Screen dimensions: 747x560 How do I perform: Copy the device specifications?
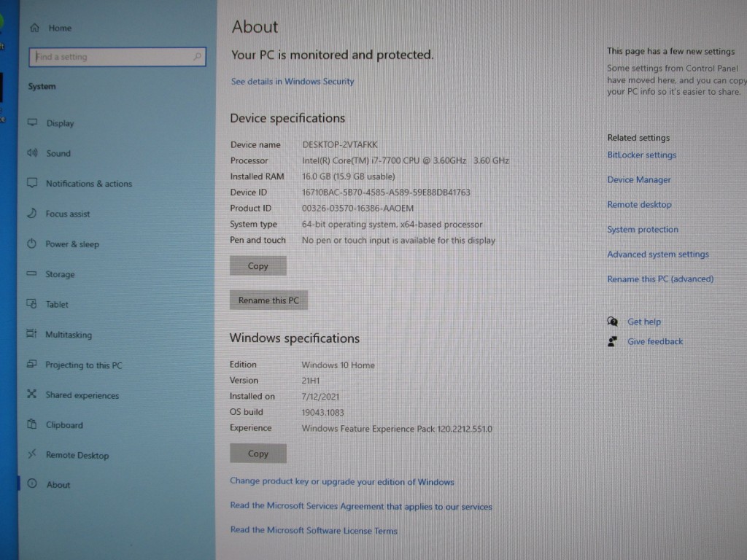coord(258,265)
